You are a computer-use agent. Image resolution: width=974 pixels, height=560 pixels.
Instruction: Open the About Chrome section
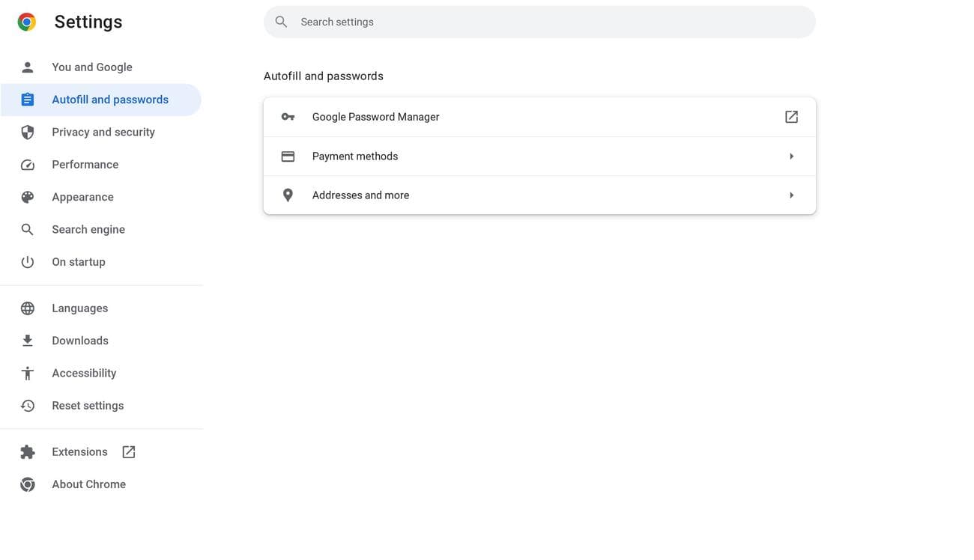[x=88, y=484]
